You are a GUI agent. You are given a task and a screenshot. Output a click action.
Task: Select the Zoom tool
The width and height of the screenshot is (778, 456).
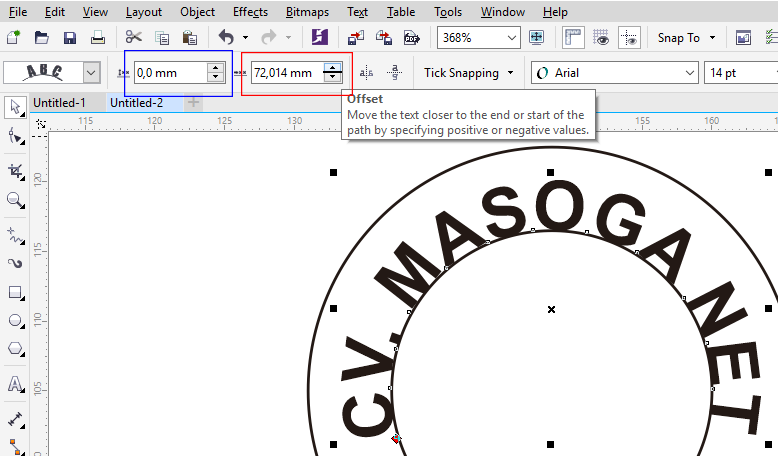tap(15, 200)
